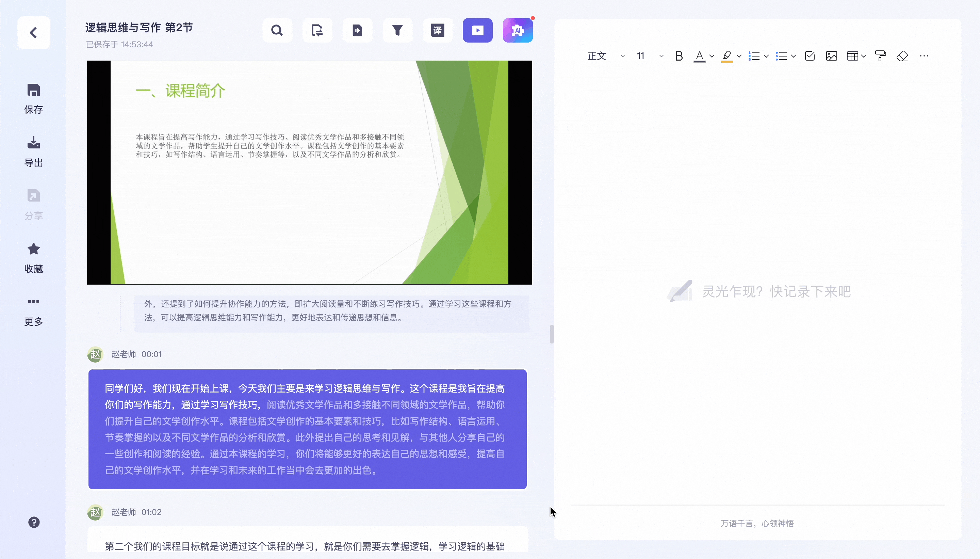Viewport: 980px width, 559px height.
Task: Toggle bold text formatting
Action: pos(679,56)
